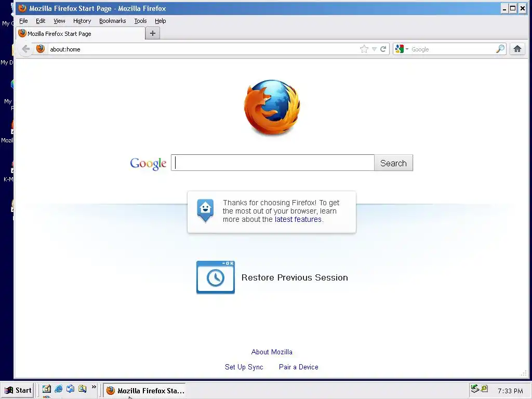Image resolution: width=532 pixels, height=399 pixels.
Task: Open the latest features link
Action: click(x=298, y=220)
